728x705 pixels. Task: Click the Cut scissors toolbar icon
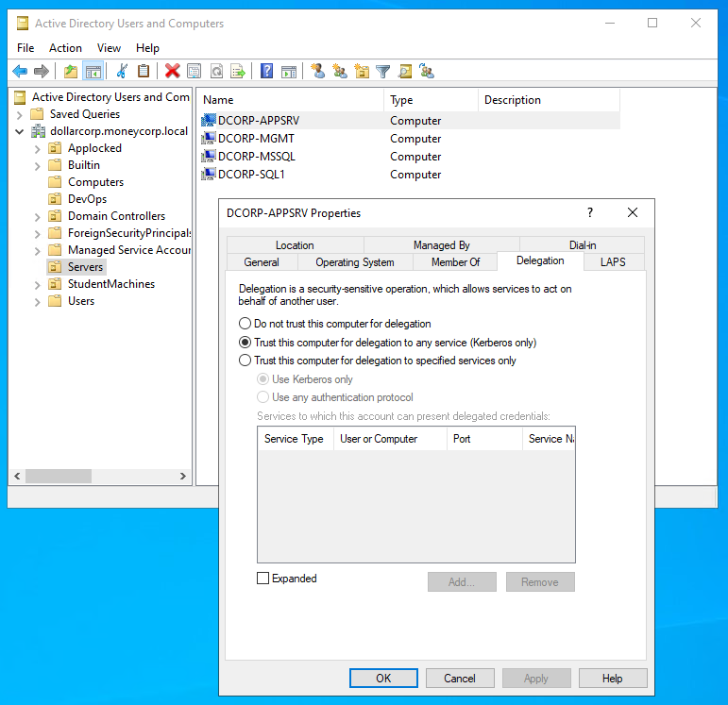[x=122, y=71]
